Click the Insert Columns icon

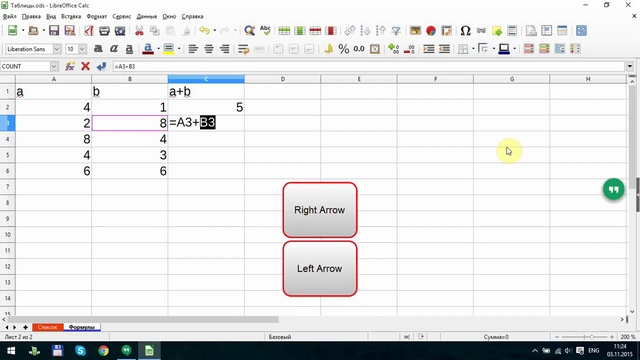coord(300,31)
